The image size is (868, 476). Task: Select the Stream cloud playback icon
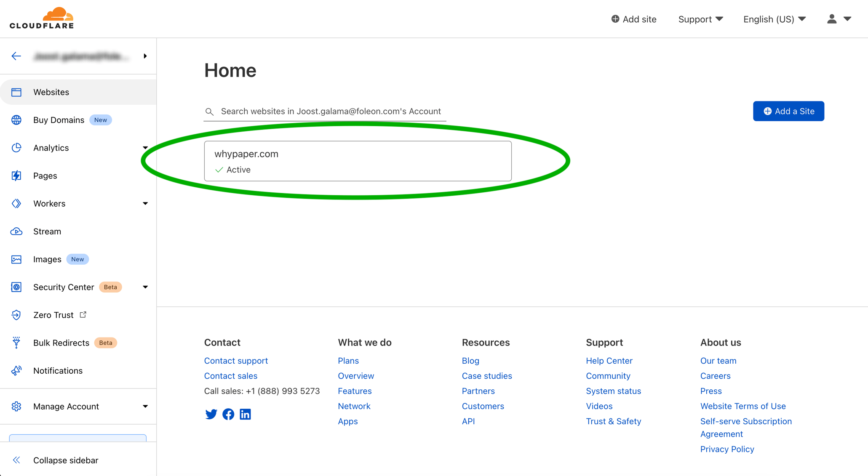pos(16,231)
